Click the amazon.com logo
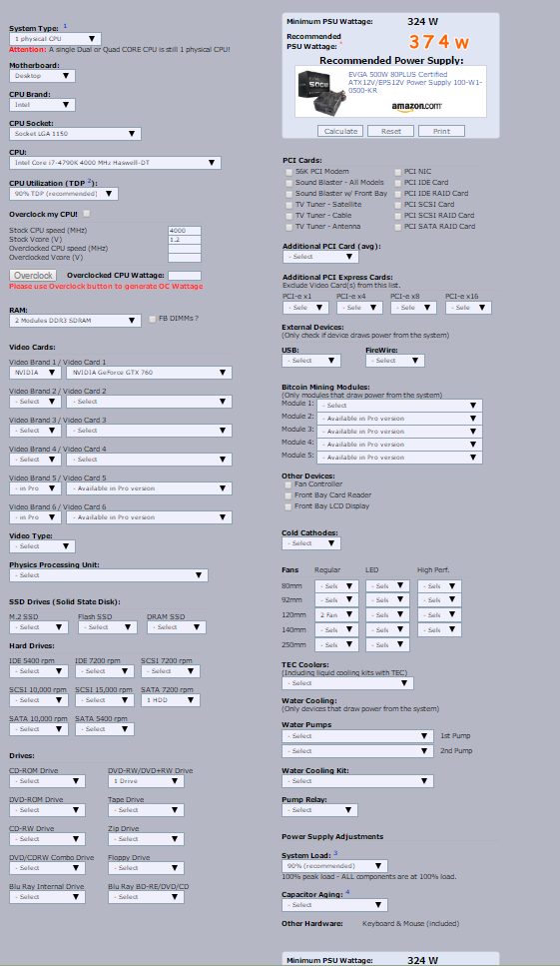 click(416, 107)
